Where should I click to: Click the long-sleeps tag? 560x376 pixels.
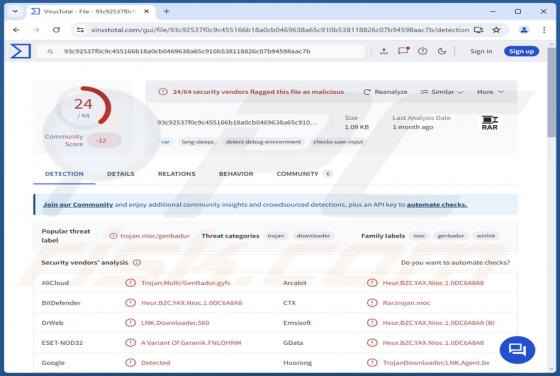click(x=198, y=142)
